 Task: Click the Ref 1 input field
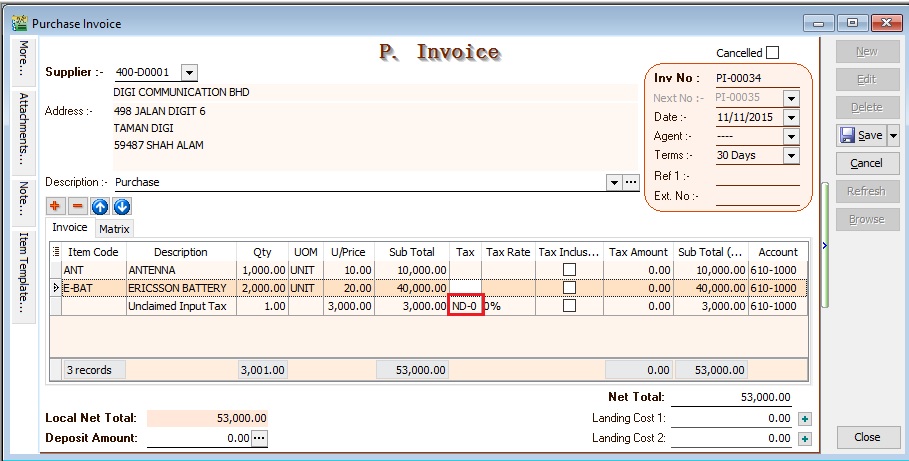click(x=757, y=176)
